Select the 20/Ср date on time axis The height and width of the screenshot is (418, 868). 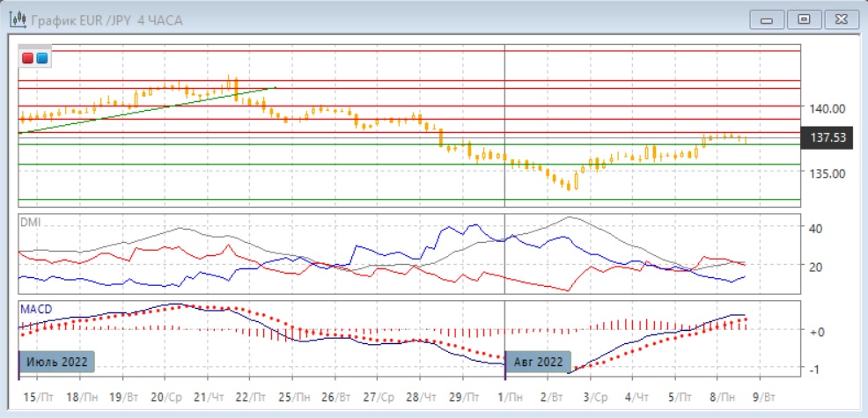(x=166, y=398)
